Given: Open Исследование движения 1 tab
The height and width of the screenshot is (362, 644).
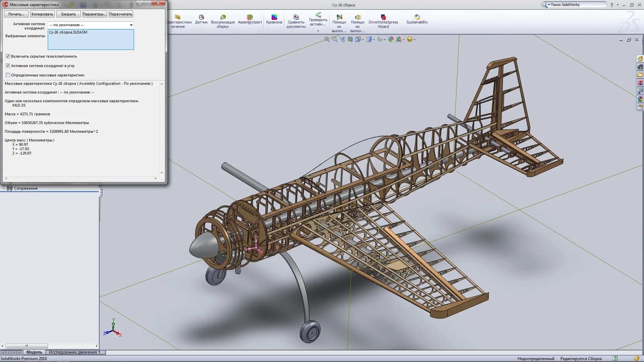Looking at the screenshot, I should pos(74,352).
